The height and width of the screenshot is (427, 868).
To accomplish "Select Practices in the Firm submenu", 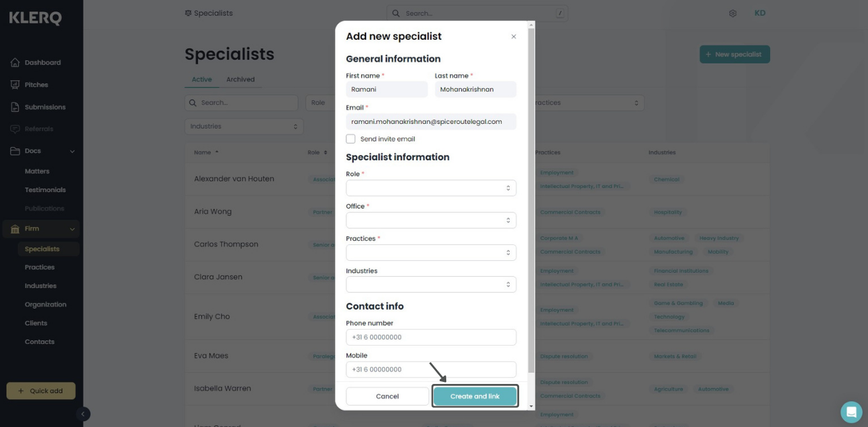I will (40, 267).
